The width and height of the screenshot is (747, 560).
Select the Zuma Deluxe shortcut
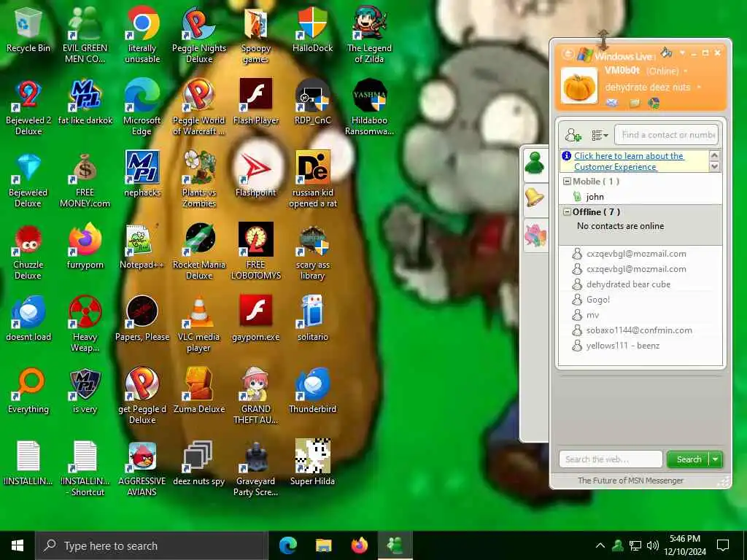199,391
